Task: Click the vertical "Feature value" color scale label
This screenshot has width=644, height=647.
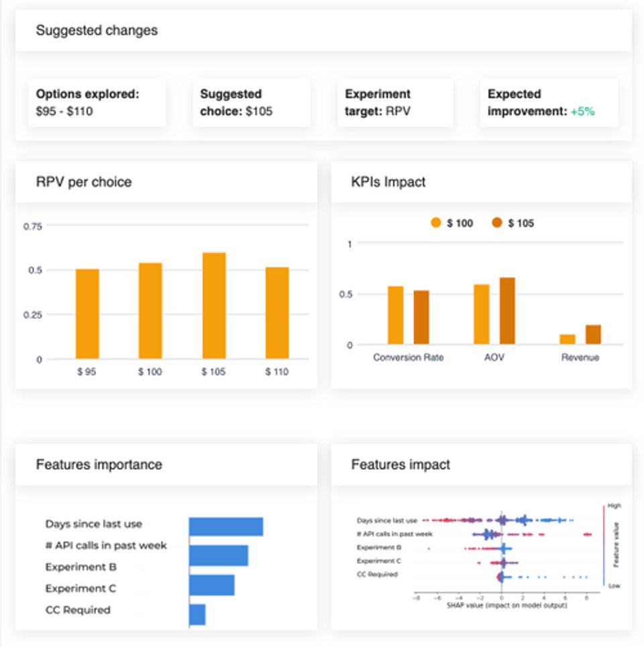Action: [x=616, y=545]
